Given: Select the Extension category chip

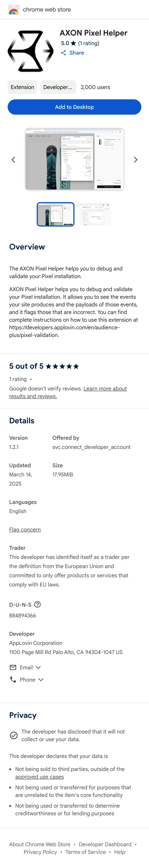Looking at the screenshot, I should tap(22, 87).
